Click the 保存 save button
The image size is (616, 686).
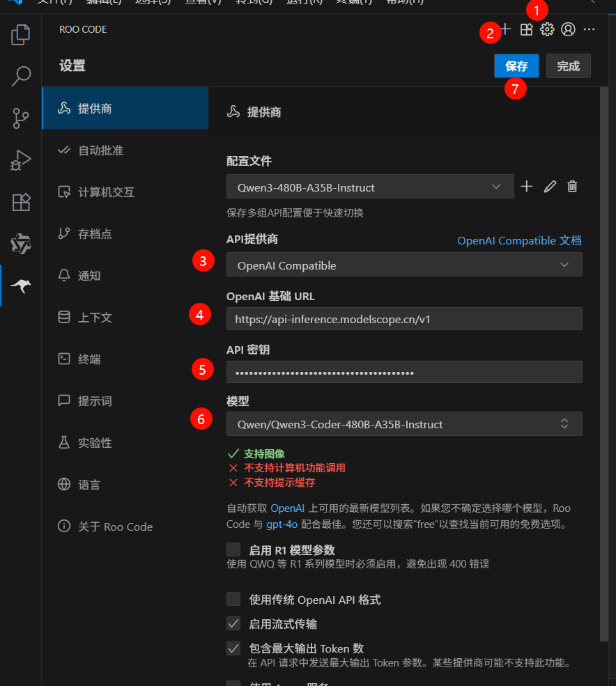(516, 65)
